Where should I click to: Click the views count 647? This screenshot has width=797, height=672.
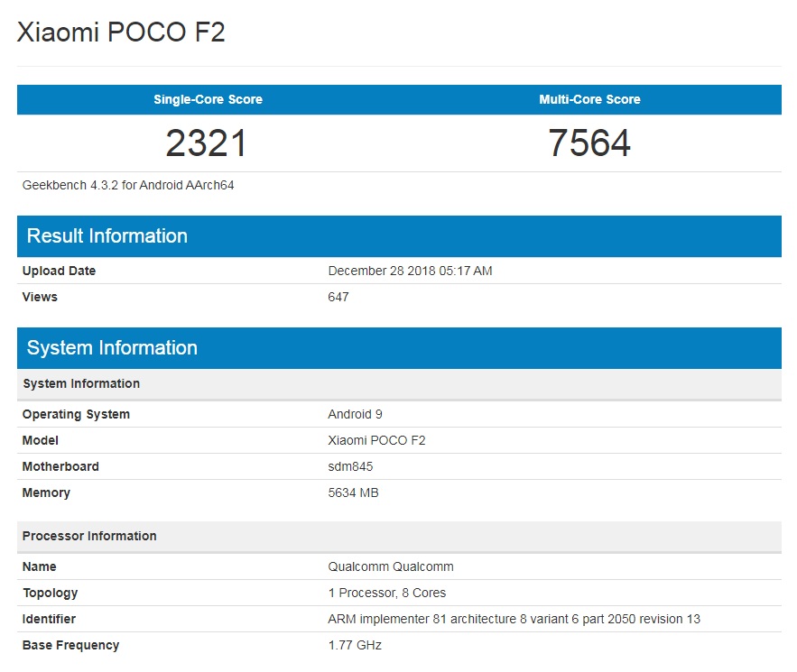click(338, 297)
